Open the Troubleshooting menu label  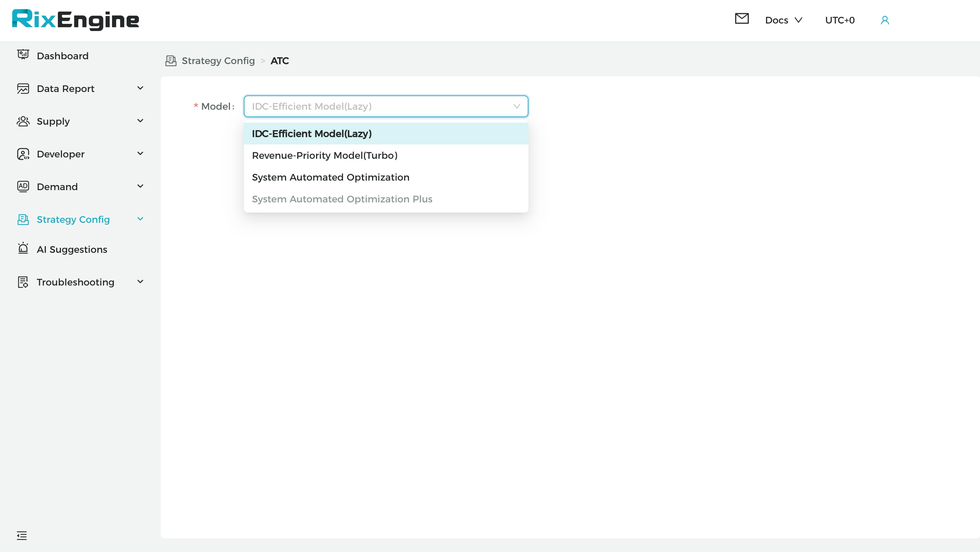click(75, 282)
